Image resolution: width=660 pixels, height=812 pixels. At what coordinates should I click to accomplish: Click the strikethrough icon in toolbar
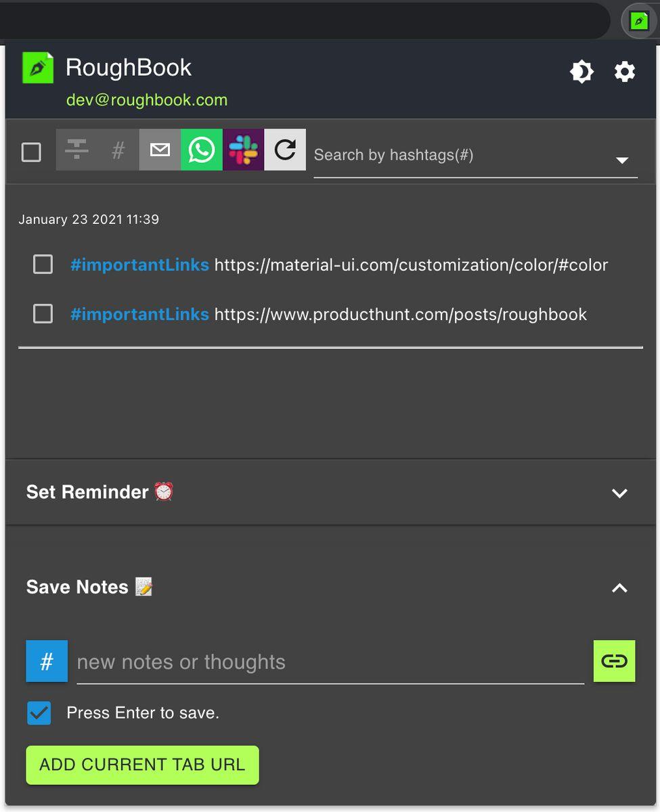(x=76, y=150)
